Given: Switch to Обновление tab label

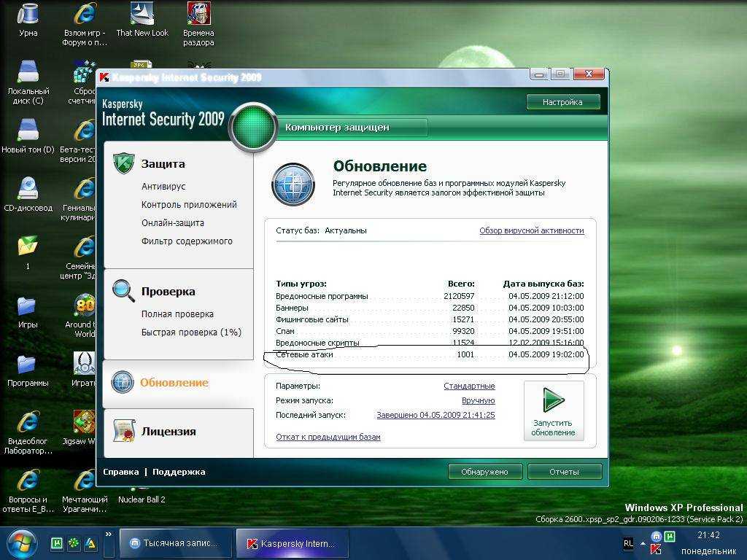Looking at the screenshot, I should pyautogui.click(x=174, y=382).
